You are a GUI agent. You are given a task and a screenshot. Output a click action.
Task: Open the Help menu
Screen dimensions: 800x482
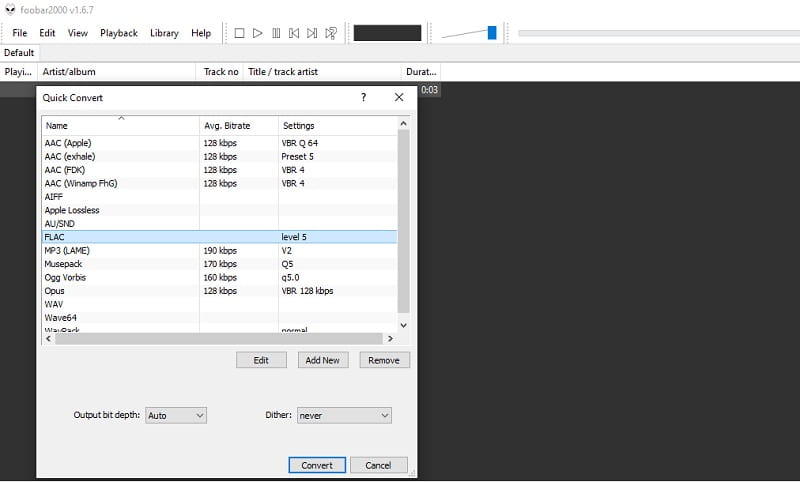click(201, 33)
